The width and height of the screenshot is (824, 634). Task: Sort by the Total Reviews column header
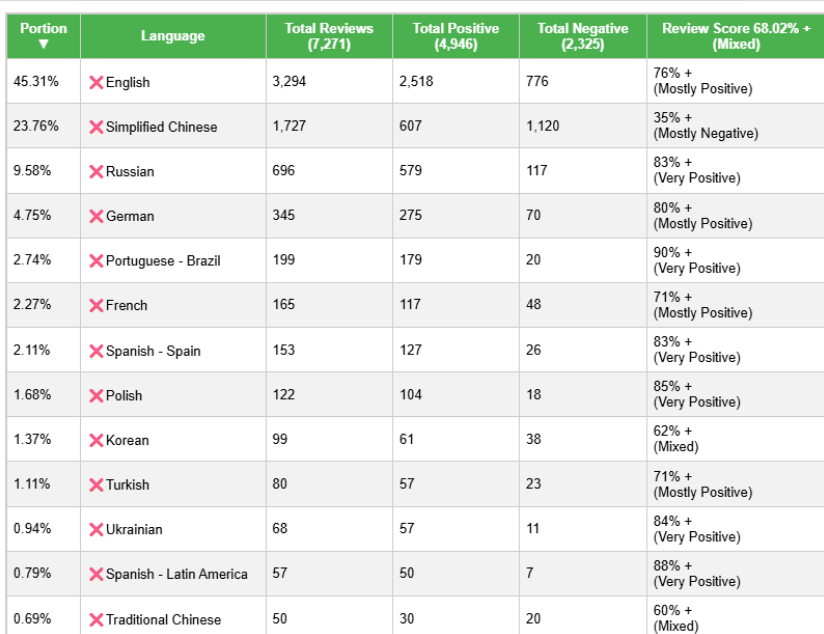click(x=329, y=36)
